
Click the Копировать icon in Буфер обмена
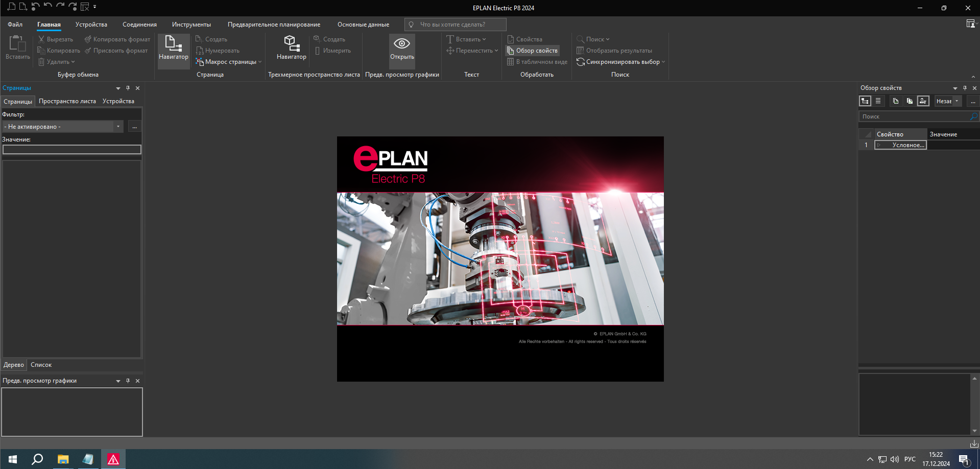[41, 50]
